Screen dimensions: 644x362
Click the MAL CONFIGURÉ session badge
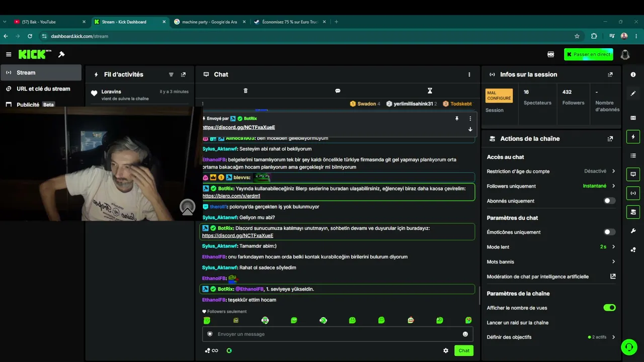tap(499, 96)
